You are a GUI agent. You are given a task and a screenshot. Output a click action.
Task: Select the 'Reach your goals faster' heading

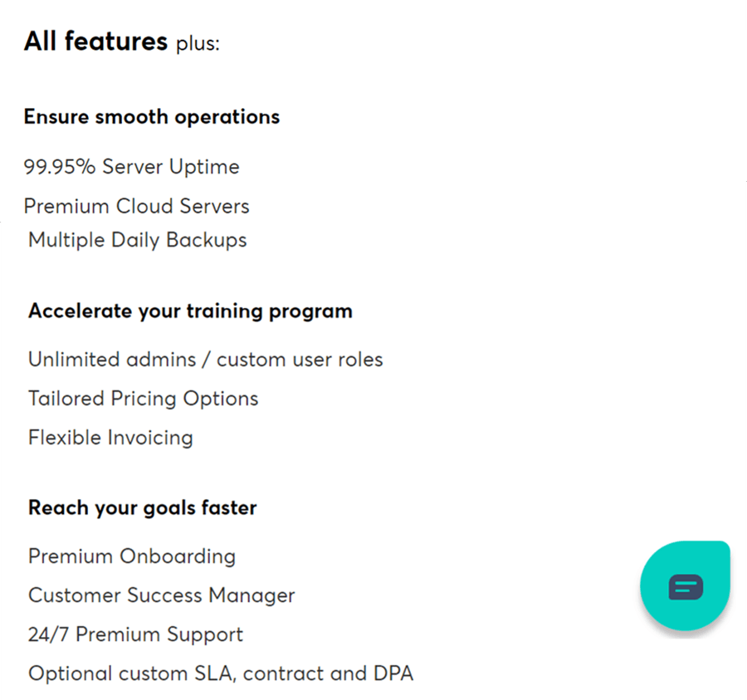[x=143, y=508]
